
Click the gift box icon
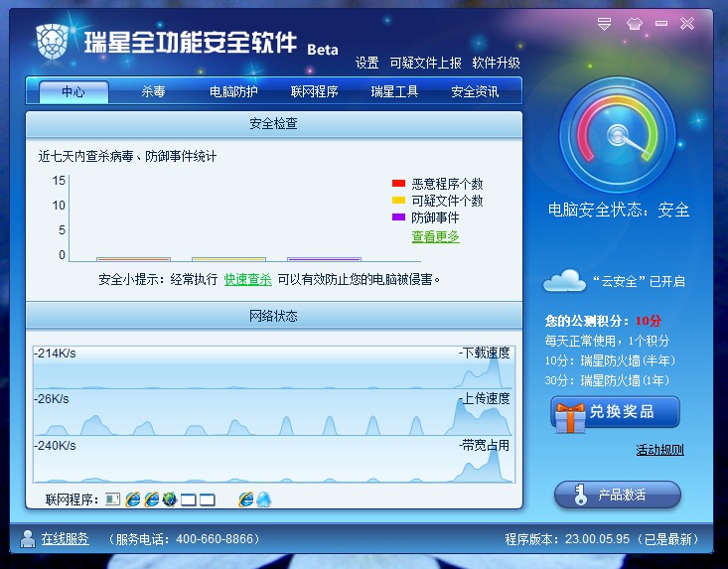(x=570, y=417)
